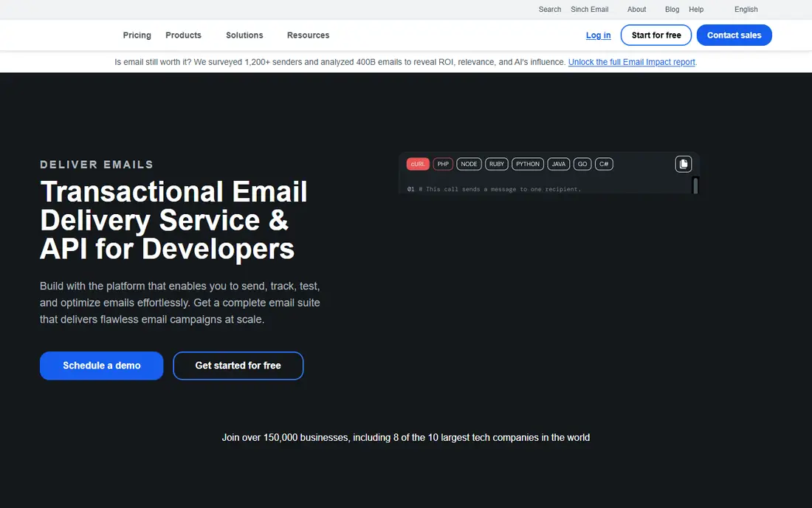Click the Contact sales button
Image resolution: width=812 pixels, height=508 pixels.
(734, 35)
